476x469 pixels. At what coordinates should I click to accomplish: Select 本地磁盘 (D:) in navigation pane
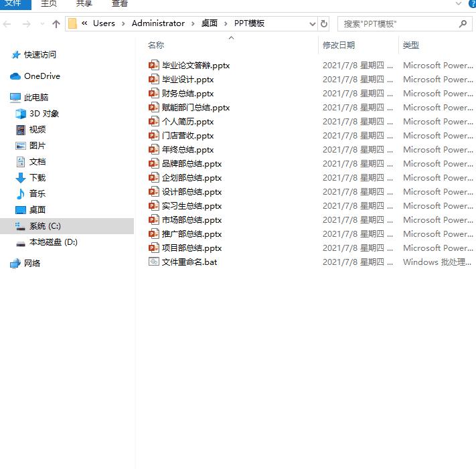pyautogui.click(x=53, y=242)
